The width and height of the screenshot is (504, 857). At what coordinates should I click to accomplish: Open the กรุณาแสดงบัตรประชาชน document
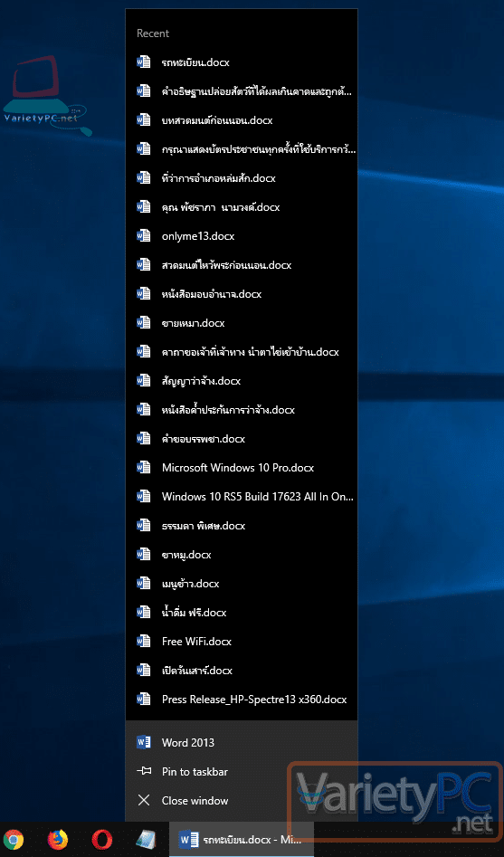coord(242,148)
